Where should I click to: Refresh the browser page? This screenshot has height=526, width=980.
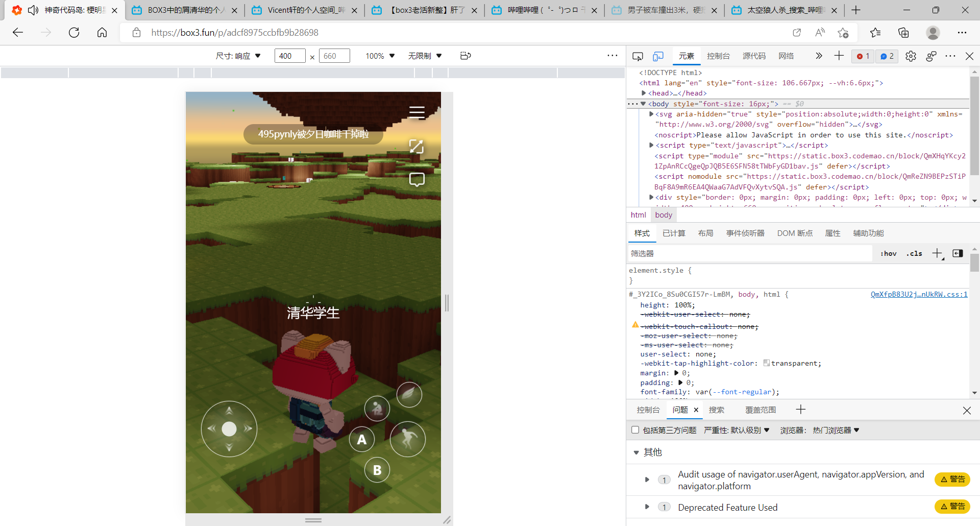pyautogui.click(x=74, y=33)
